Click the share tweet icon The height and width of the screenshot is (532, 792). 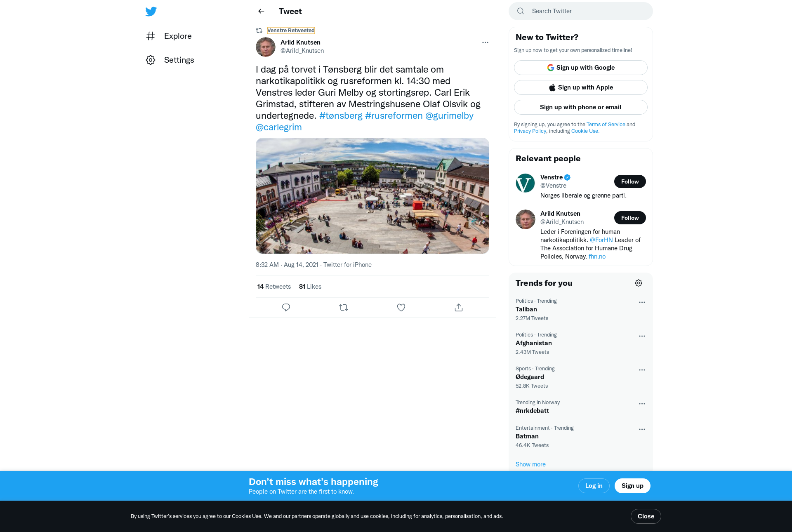point(459,308)
